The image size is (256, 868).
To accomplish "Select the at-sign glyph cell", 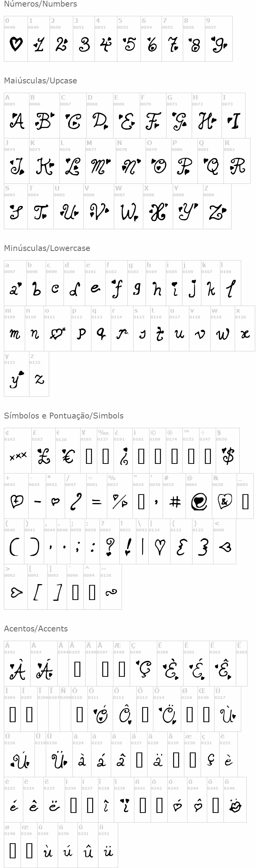I will click(199, 496).
